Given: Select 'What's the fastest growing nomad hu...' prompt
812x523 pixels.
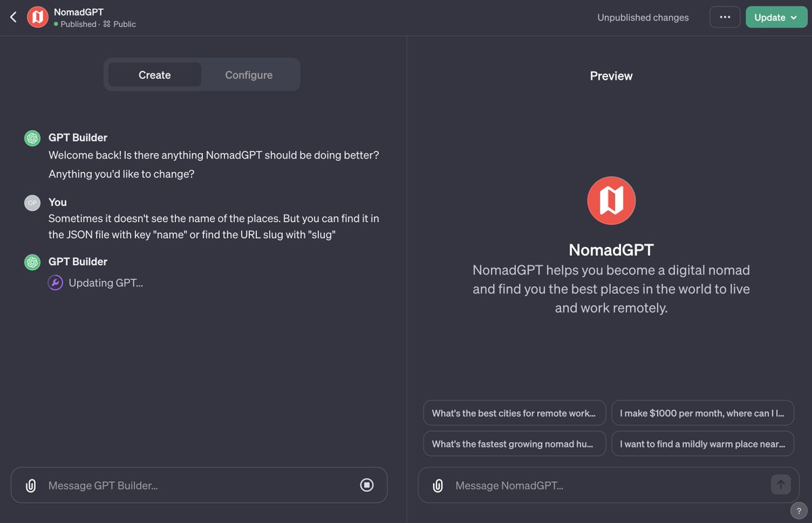Looking at the screenshot, I should pyautogui.click(x=514, y=444).
